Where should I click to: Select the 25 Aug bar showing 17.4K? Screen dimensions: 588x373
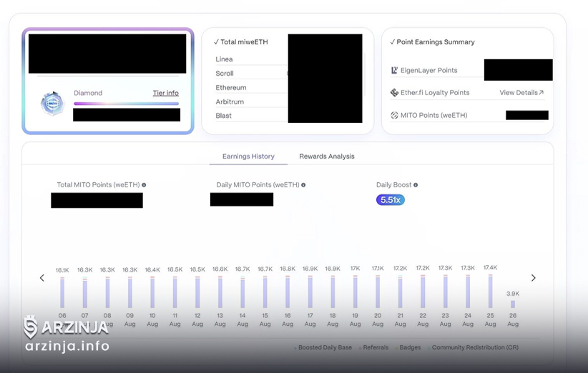(x=490, y=291)
